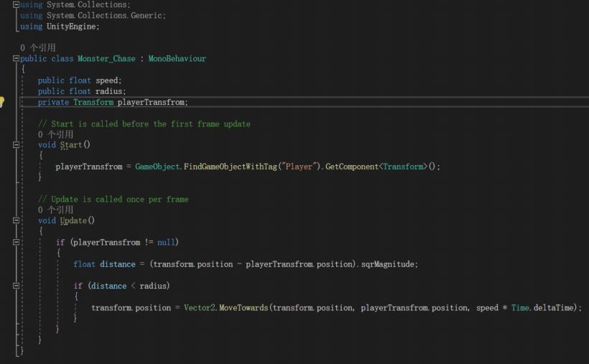The height and width of the screenshot is (364, 589).
Task: Click Time.deltaTime expression
Action: click(x=542, y=308)
